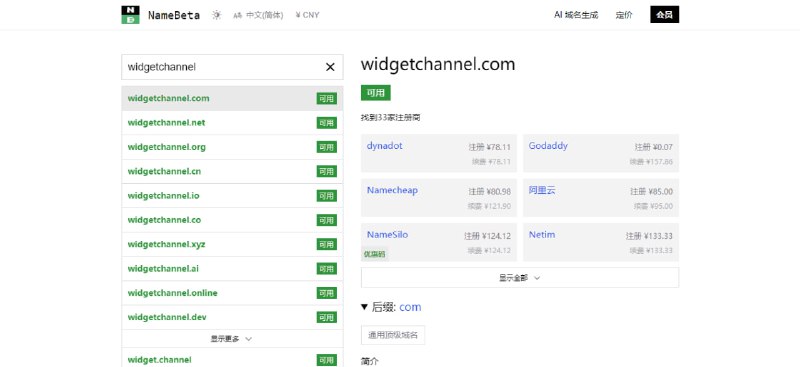
Task: Click the com suffix link
Action: pyautogui.click(x=410, y=307)
